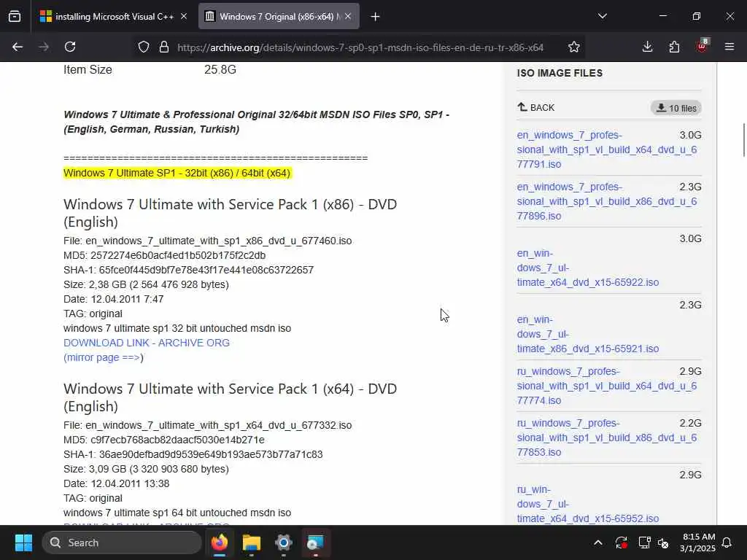The height and width of the screenshot is (560, 747).
Task: Expand the list all tabs dropdown arrow
Action: (603, 16)
